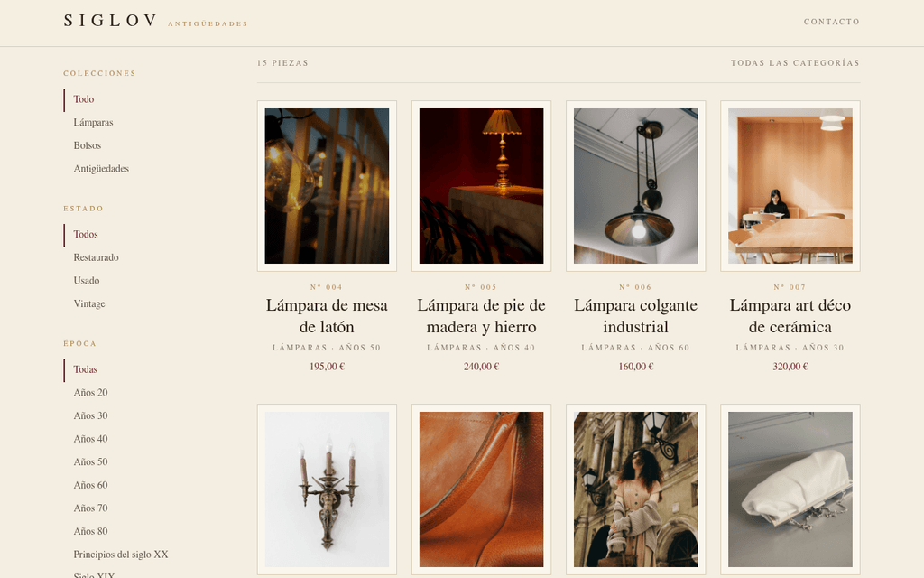This screenshot has width=924, height=578.
Task: Open the Lámpara de pie de madera y hierro title
Action: click(x=482, y=316)
